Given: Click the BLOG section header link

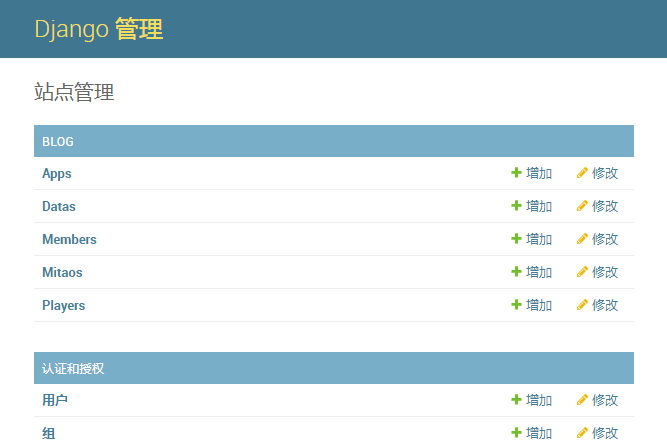Looking at the screenshot, I should click(58, 142).
